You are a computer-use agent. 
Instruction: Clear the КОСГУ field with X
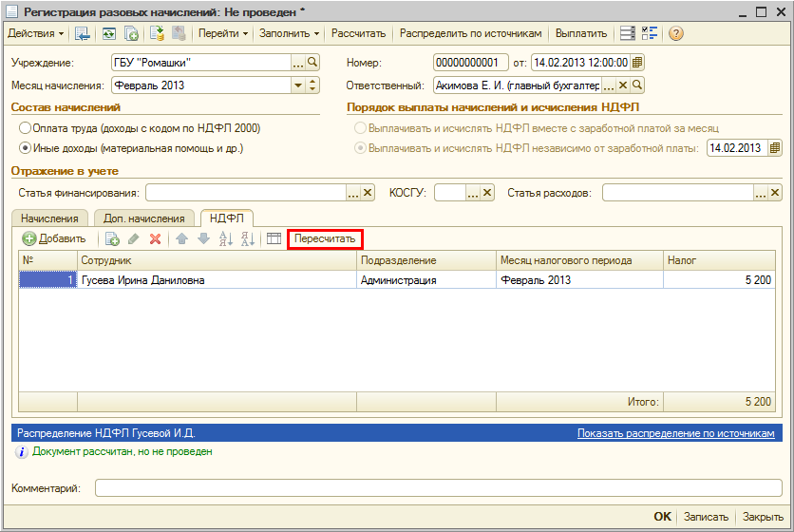486,193
